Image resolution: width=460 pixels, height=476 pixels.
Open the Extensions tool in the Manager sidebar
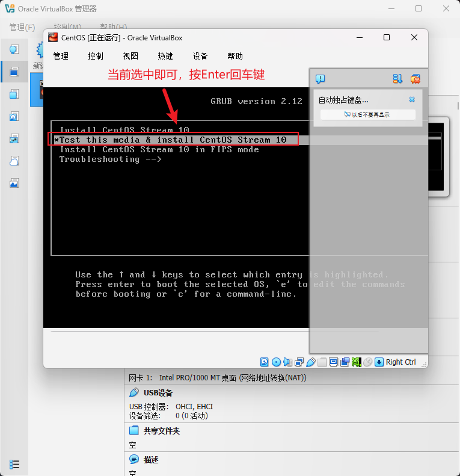[x=14, y=94]
